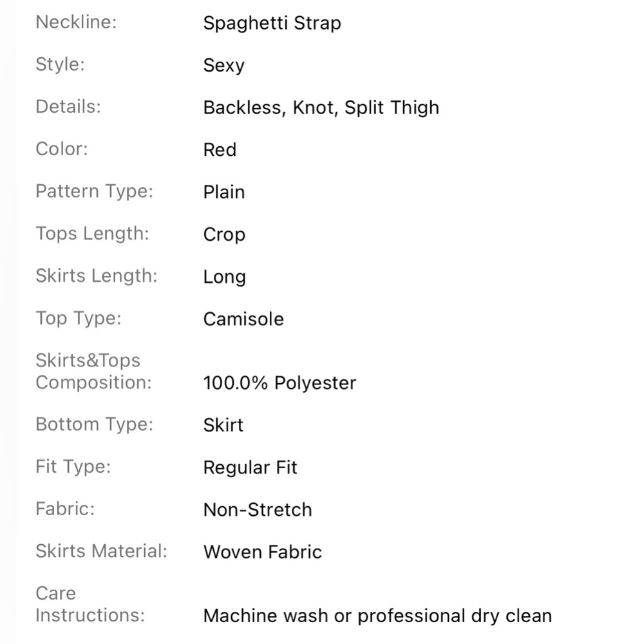Select the "Details:" label
644x644 pixels.
(x=68, y=106)
